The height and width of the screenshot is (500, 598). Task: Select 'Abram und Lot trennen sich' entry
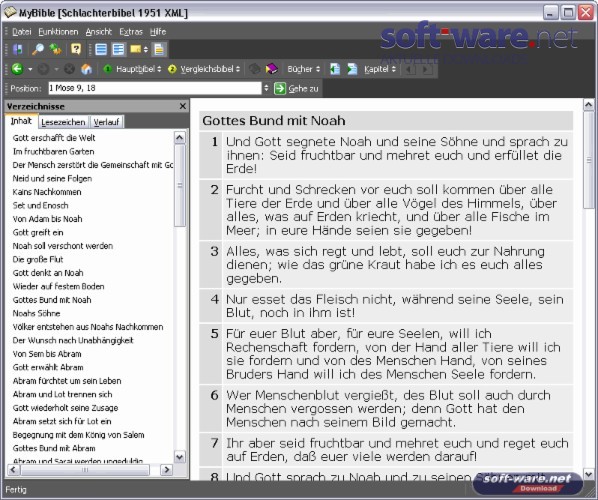[x=63, y=394]
